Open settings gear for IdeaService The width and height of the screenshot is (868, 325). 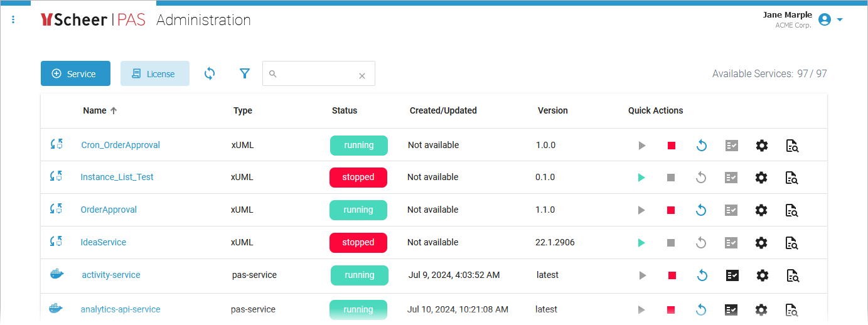[x=761, y=243]
